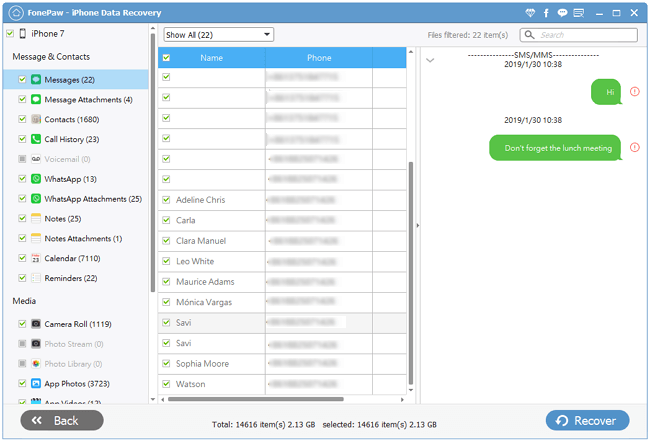The height and width of the screenshot is (441, 650).
Task: Click the WhatsApp (13) icon
Action: coord(36,179)
